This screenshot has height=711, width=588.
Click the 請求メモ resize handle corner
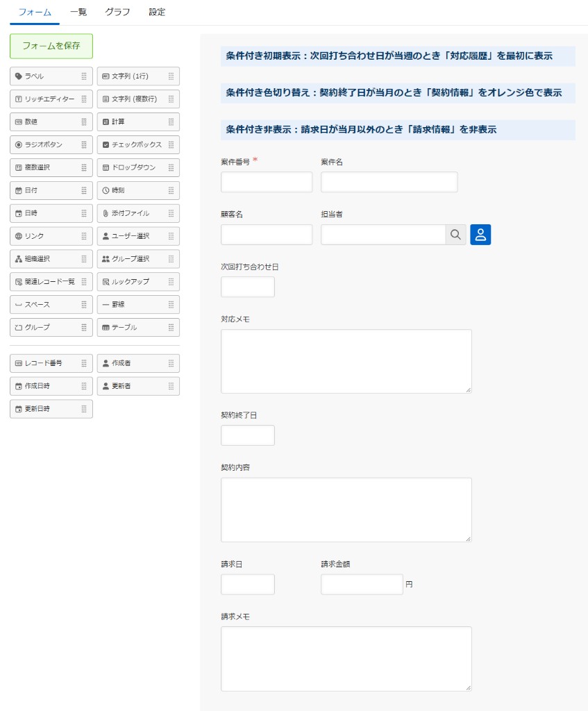469,688
